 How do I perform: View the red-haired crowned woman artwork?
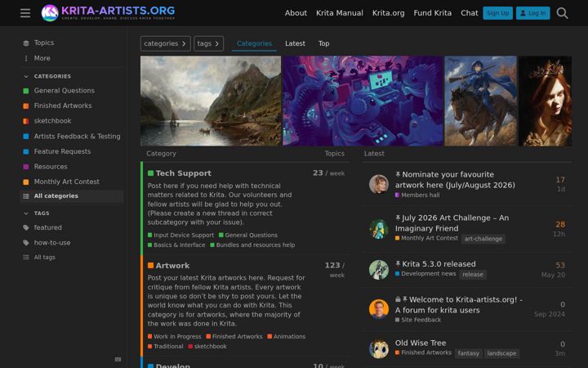click(546, 101)
